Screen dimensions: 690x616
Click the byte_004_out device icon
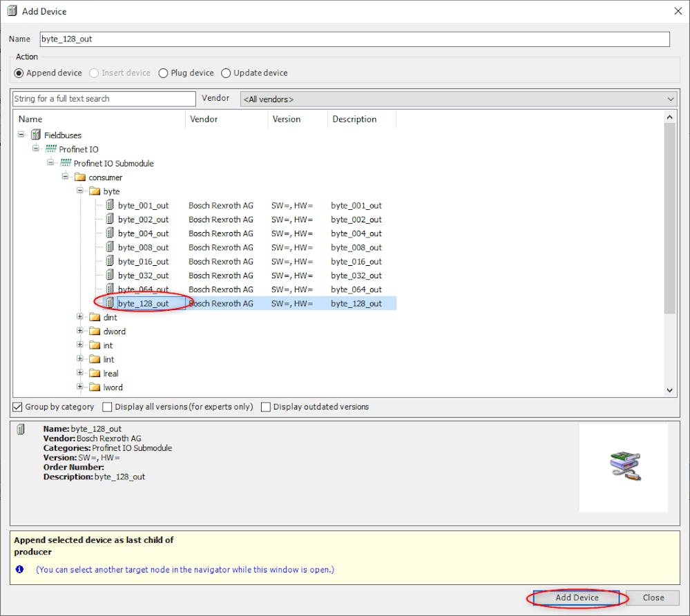tap(110, 233)
